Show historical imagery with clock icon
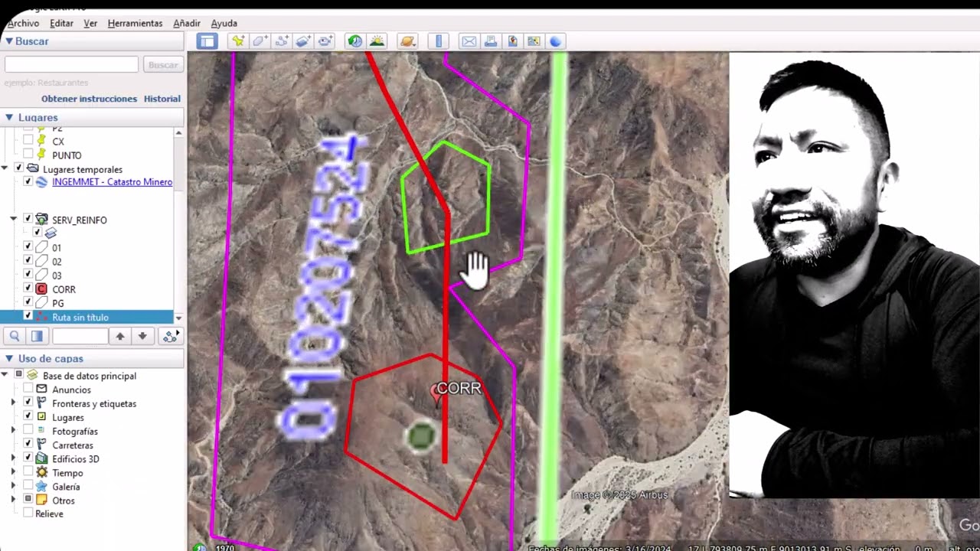Viewport: 980px width, 551px height. click(x=354, y=41)
